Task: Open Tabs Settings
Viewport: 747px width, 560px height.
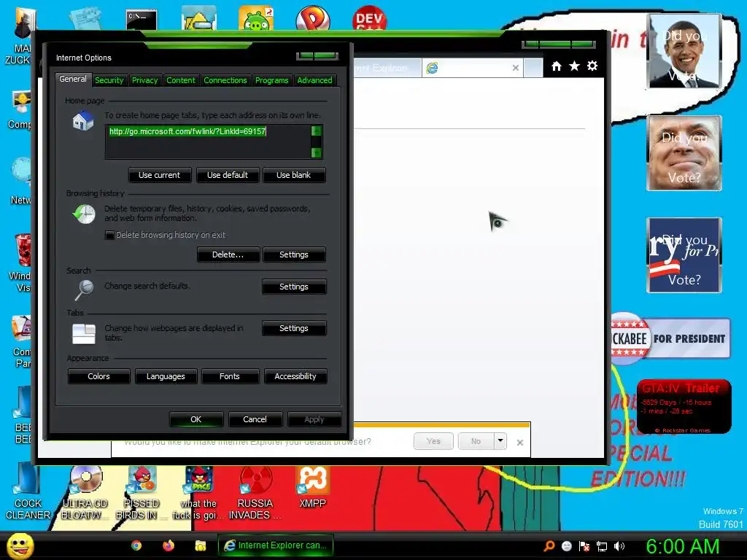Action: (x=294, y=328)
